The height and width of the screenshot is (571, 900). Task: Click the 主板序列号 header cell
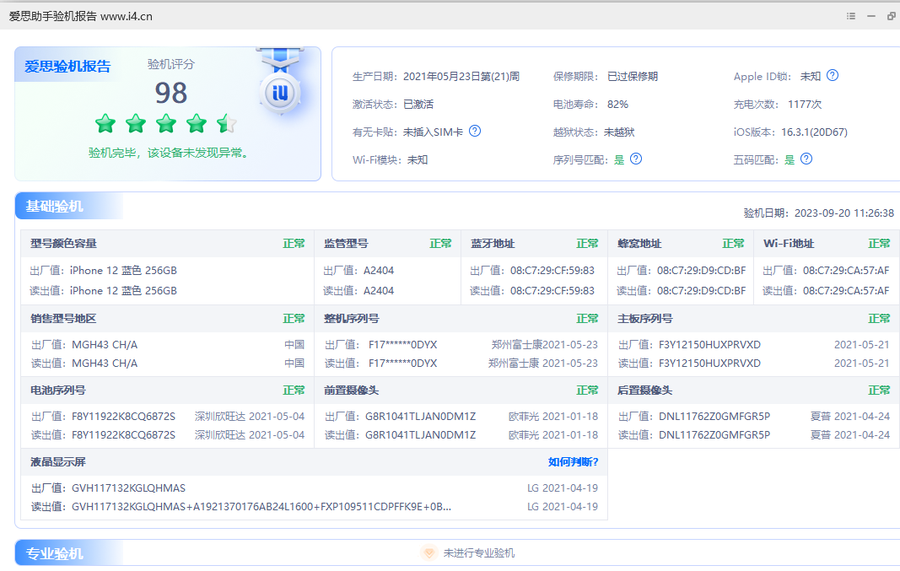pos(754,318)
